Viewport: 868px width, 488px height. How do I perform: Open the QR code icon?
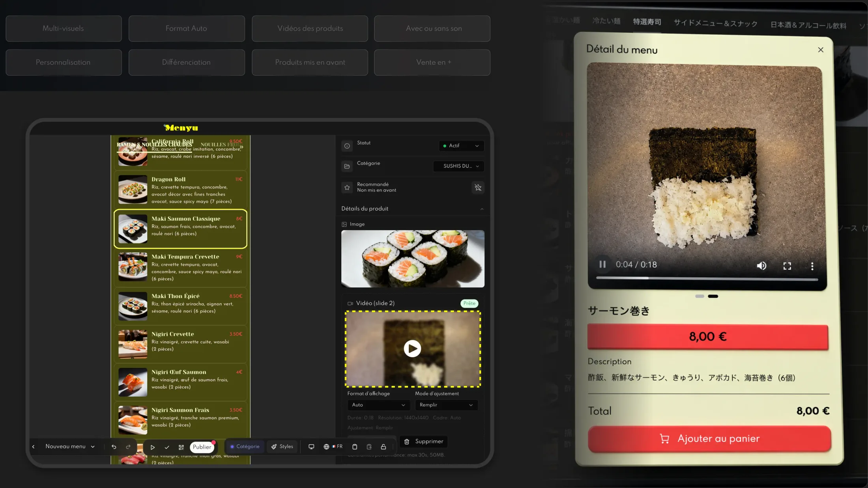[x=181, y=447]
